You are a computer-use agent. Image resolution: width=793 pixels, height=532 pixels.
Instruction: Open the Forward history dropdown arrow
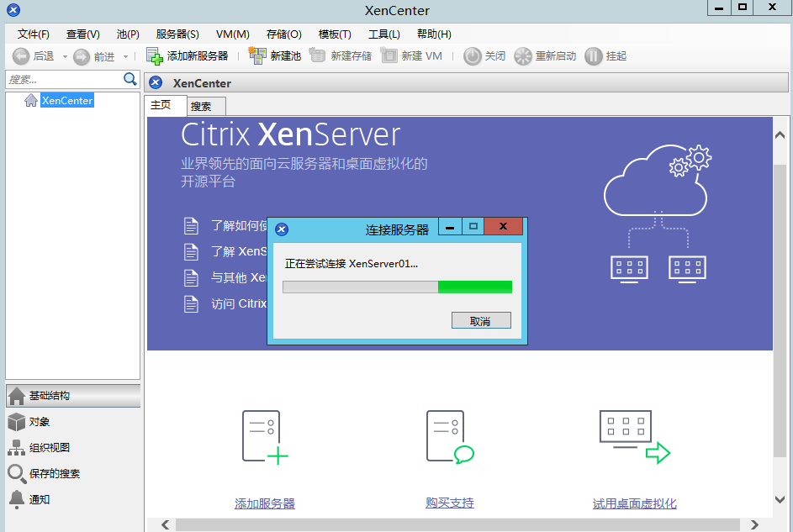coord(125,56)
